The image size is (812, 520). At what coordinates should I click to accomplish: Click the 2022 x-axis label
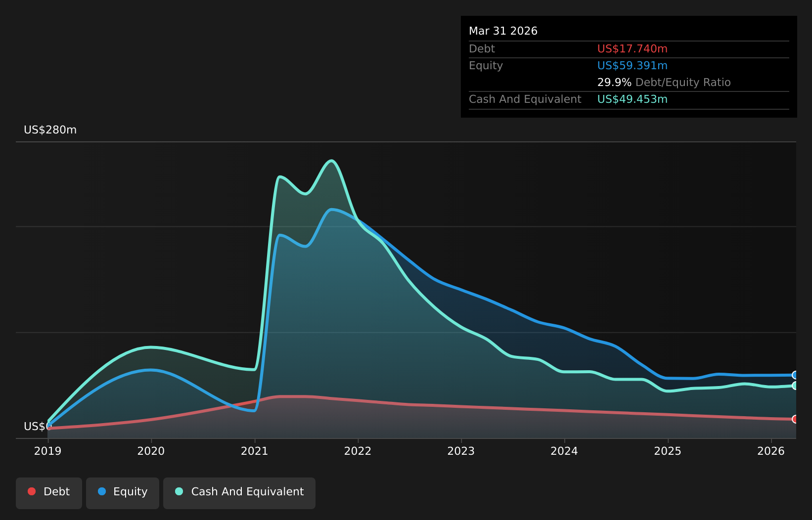point(358,451)
